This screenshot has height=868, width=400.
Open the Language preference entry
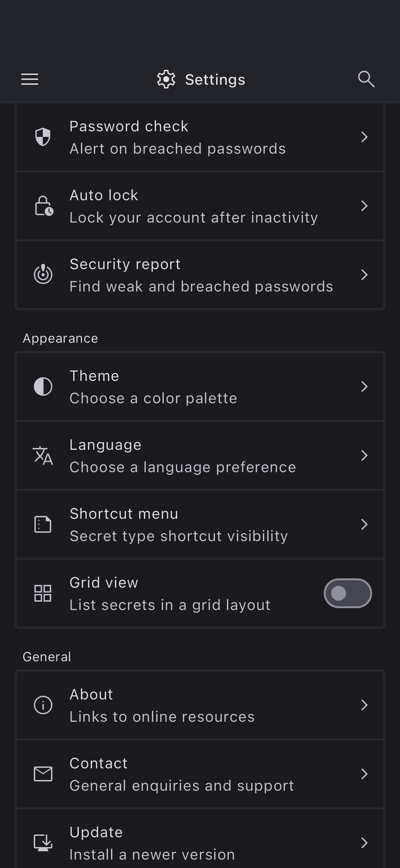pyautogui.click(x=183, y=455)
